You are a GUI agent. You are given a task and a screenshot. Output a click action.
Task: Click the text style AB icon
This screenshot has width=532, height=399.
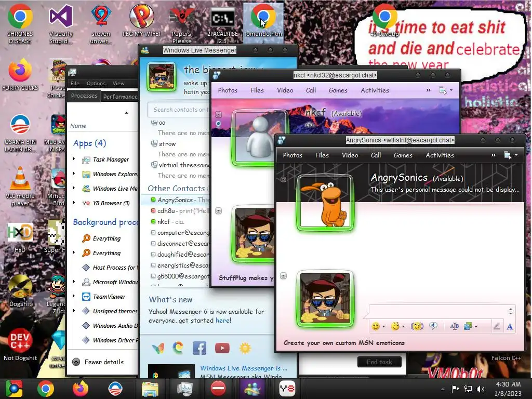[x=454, y=326]
